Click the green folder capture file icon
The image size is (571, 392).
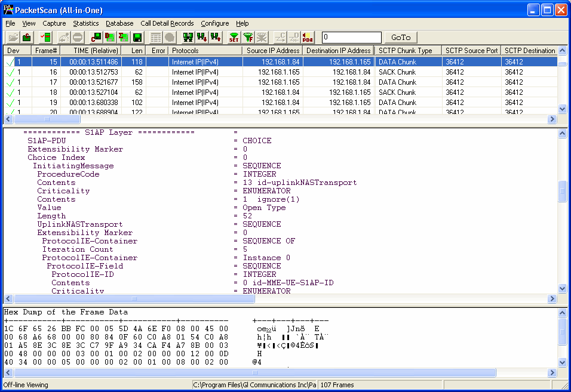27,38
